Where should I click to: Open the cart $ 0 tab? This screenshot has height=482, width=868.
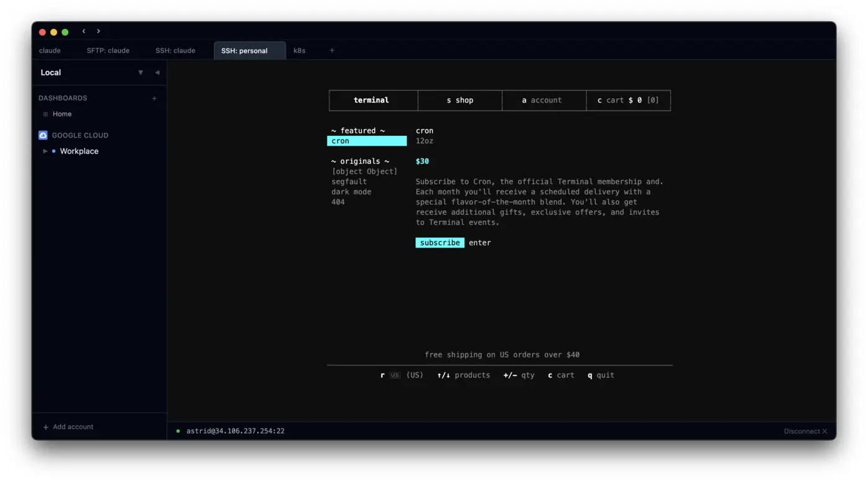tap(628, 100)
